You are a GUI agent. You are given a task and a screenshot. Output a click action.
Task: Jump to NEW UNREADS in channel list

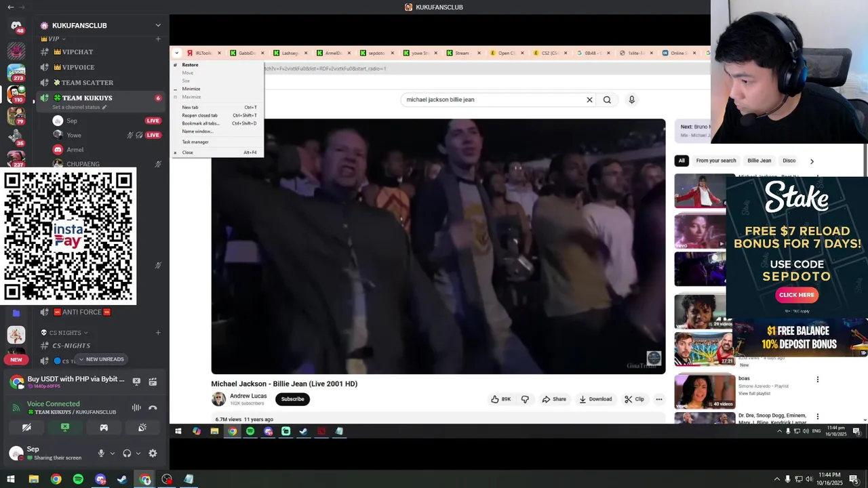tap(100, 359)
